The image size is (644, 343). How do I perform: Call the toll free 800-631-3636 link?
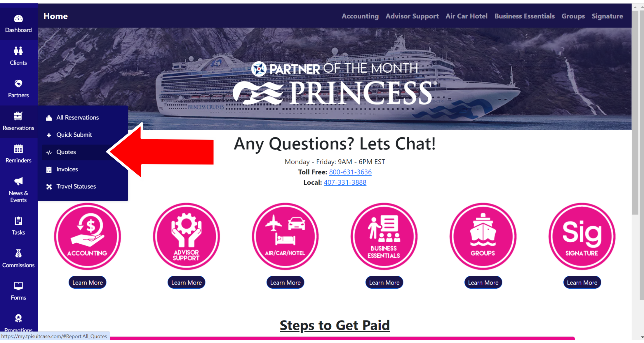[x=350, y=172]
